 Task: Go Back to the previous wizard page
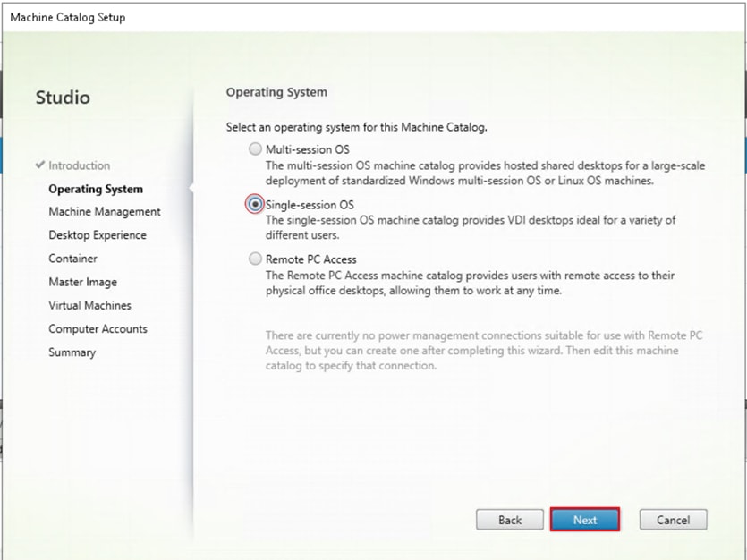510,520
